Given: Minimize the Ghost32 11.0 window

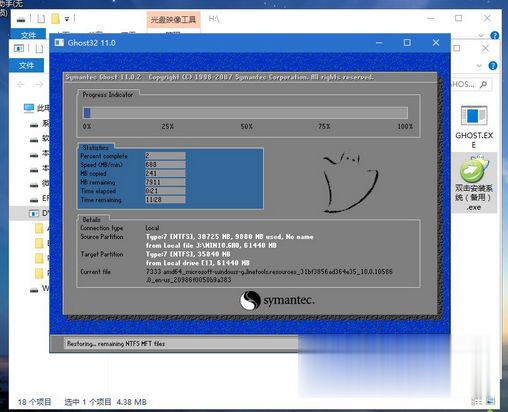Looking at the screenshot, I should click(x=379, y=43).
